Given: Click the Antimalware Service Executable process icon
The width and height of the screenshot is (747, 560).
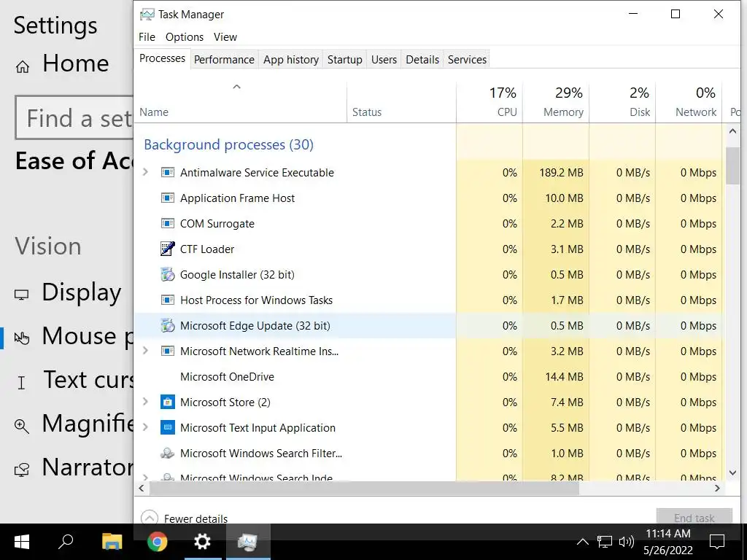Looking at the screenshot, I should pyautogui.click(x=167, y=172).
